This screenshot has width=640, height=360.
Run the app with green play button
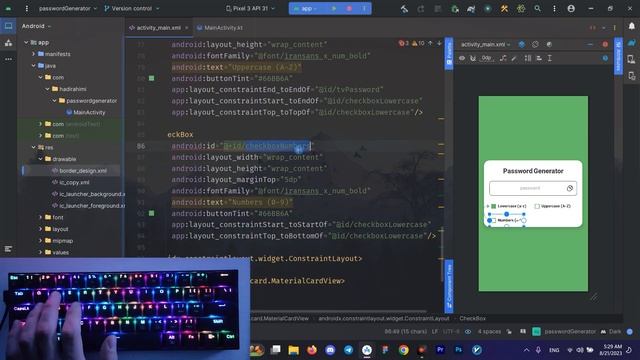(333, 9)
